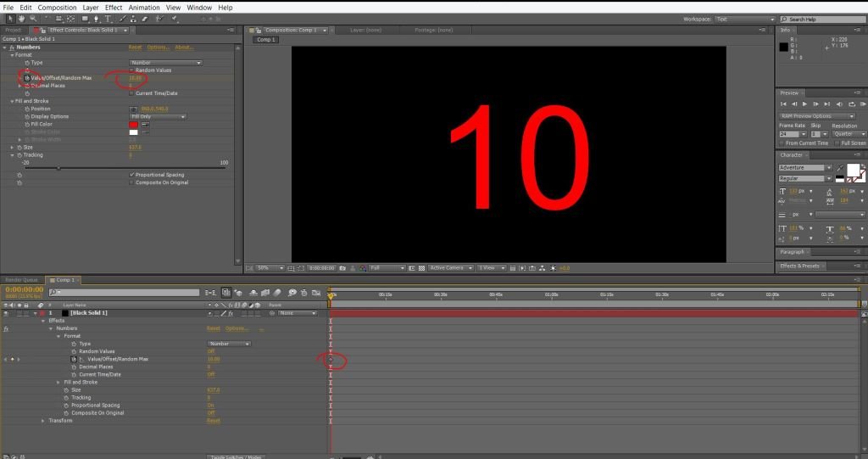Select the Rectangle shape tool
The height and width of the screenshot is (459, 868).
[x=85, y=19]
